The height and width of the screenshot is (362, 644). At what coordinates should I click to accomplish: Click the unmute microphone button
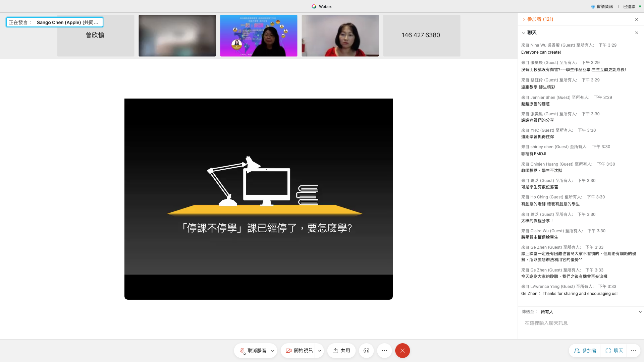tap(253, 351)
